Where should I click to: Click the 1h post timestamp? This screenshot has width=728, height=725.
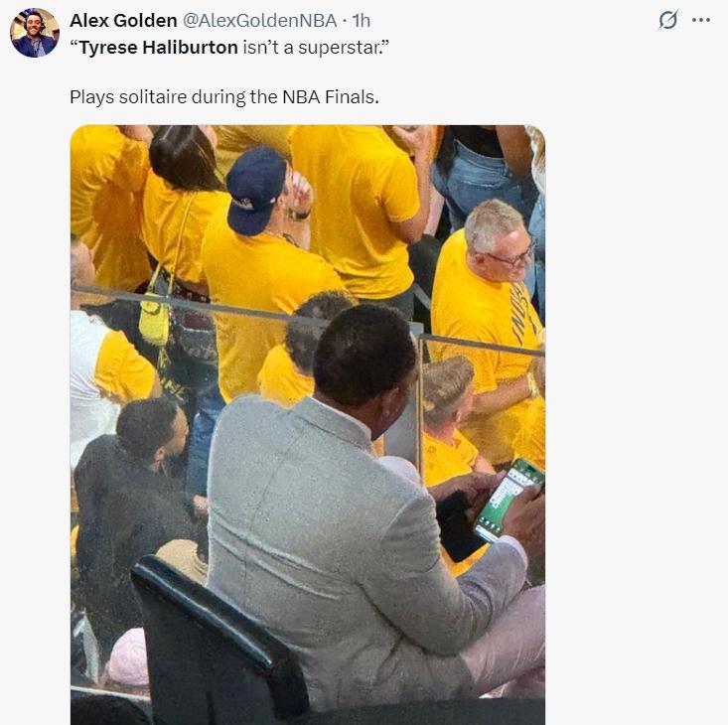coord(362,20)
